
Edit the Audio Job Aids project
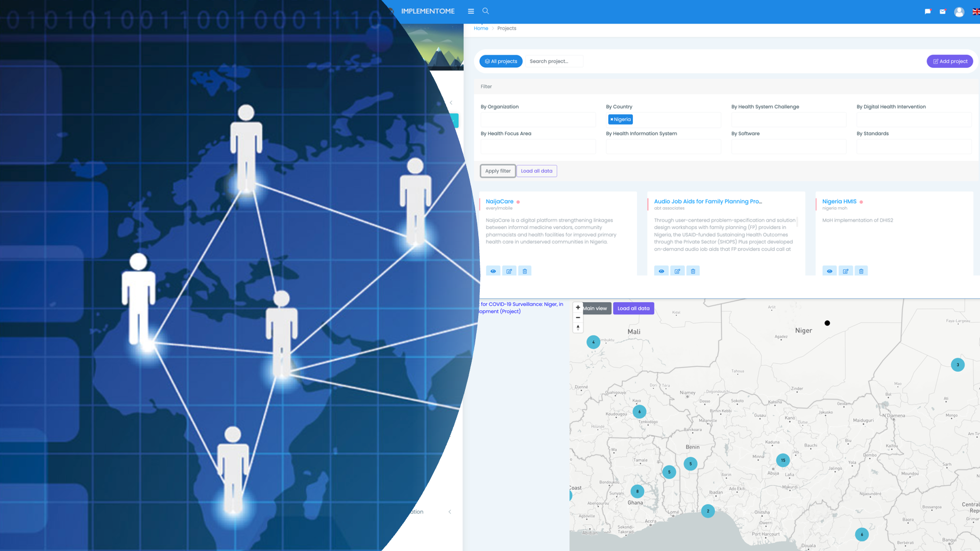[677, 271]
